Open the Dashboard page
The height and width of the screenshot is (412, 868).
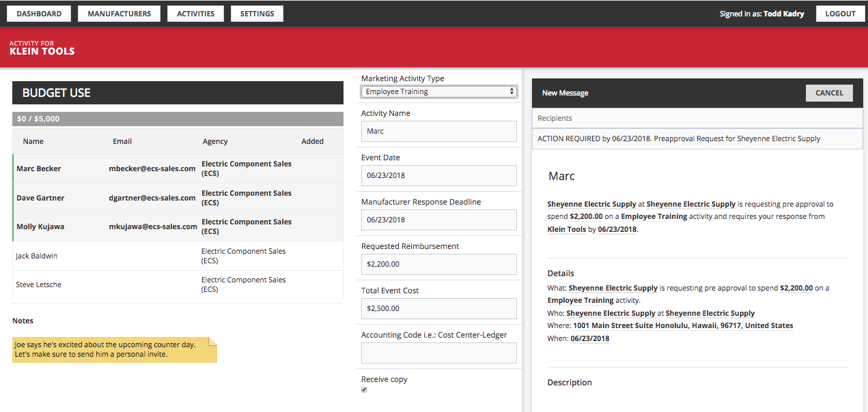39,14
